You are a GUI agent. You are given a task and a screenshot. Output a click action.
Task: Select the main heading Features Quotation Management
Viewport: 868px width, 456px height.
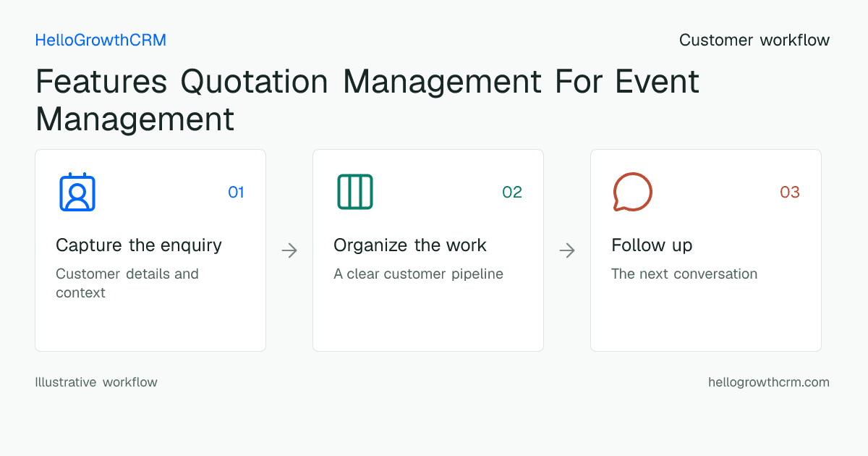click(x=367, y=100)
